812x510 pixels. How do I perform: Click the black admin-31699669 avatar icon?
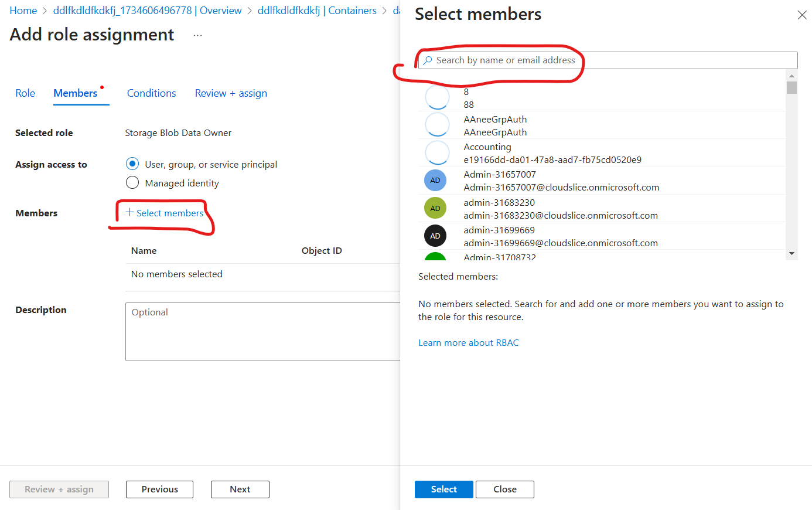click(x=435, y=236)
